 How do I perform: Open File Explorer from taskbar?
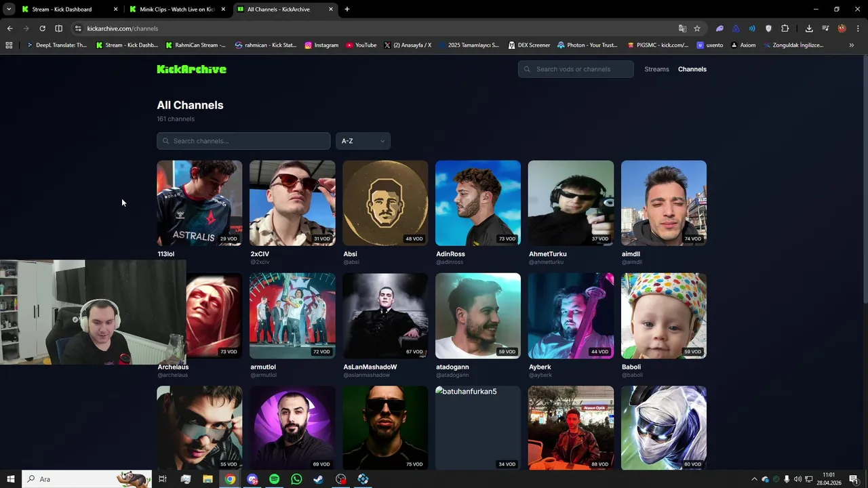(208, 479)
